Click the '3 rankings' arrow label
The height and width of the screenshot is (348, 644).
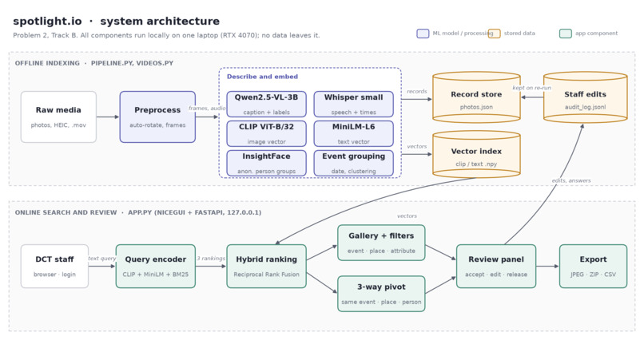[211, 258]
